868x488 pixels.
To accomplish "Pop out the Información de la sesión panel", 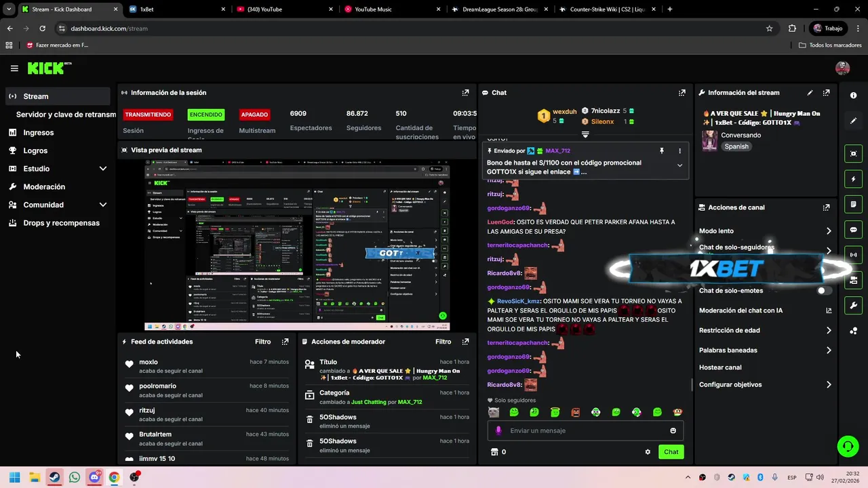I will tap(465, 93).
